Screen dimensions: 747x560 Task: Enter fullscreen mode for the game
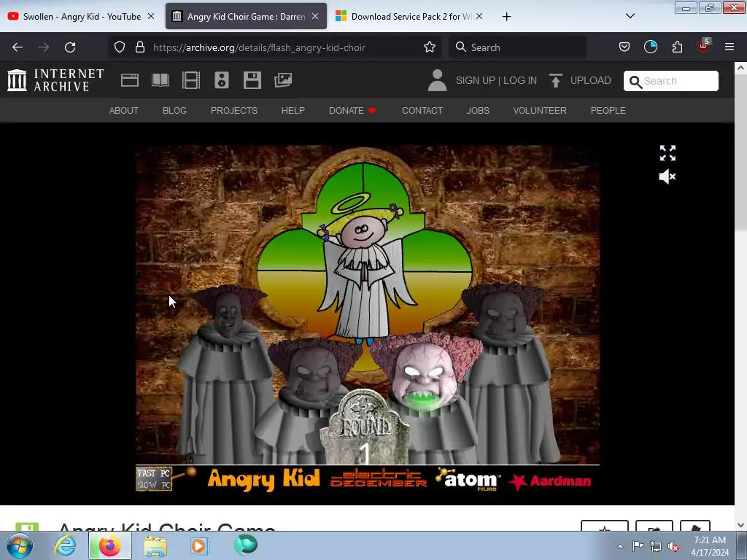[667, 153]
